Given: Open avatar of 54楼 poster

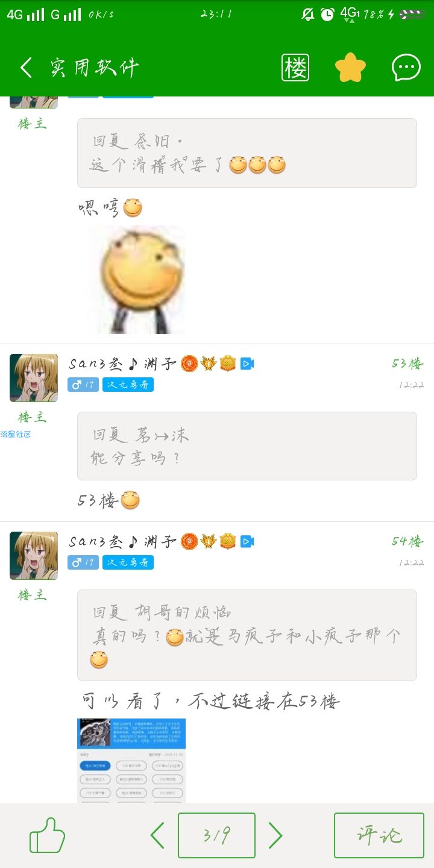Looking at the screenshot, I should pos(34,556).
